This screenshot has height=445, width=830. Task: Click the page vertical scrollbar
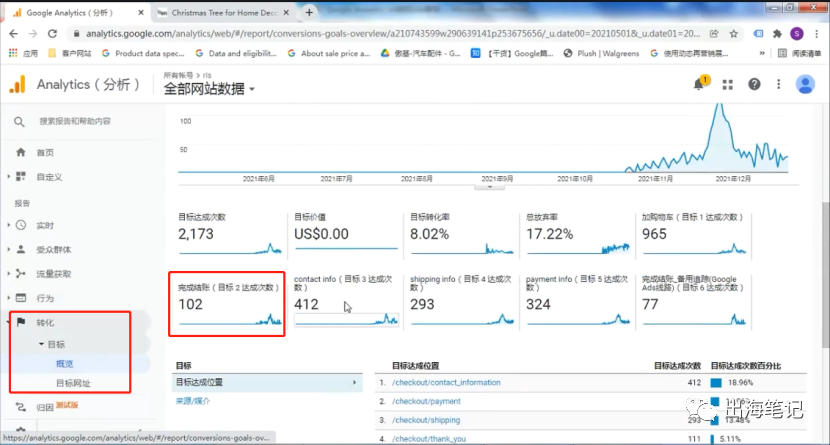tap(826, 275)
